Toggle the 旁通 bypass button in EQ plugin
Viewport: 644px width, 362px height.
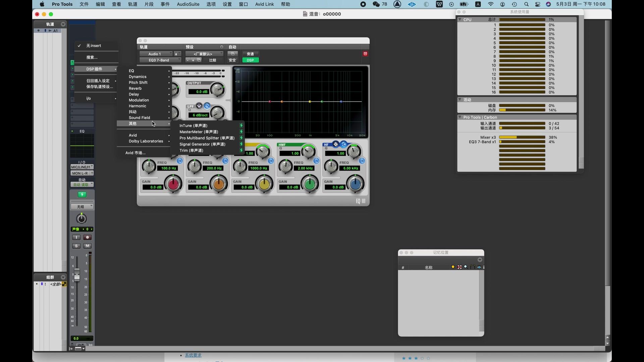click(250, 54)
